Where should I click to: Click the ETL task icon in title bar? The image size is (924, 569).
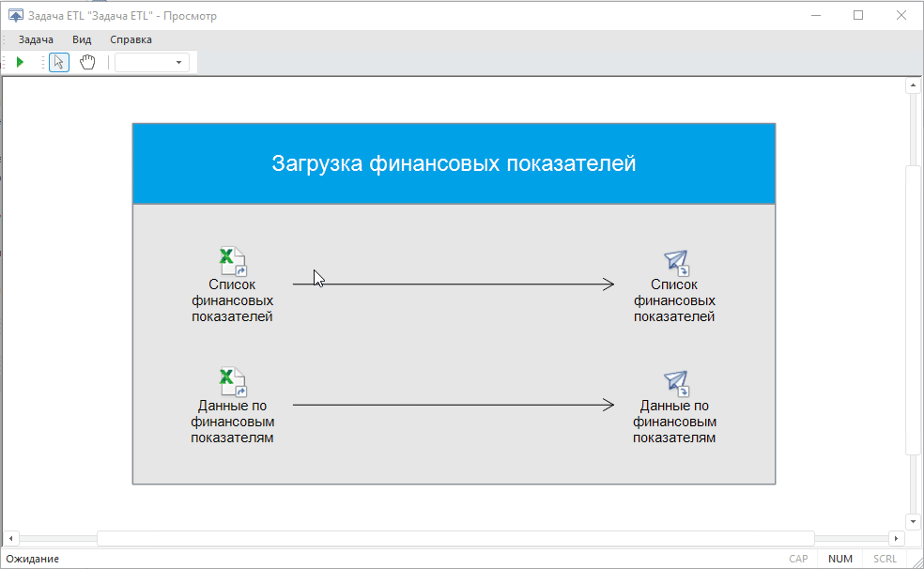tap(16, 15)
